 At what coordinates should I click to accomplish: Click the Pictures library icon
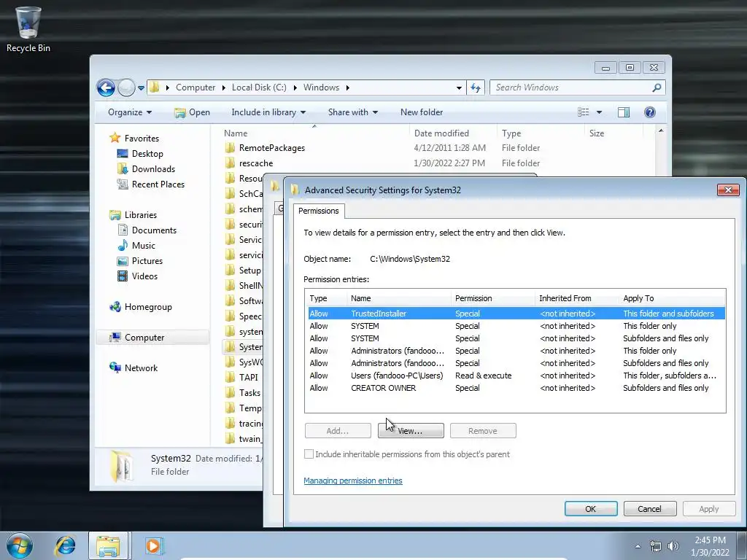tap(123, 261)
